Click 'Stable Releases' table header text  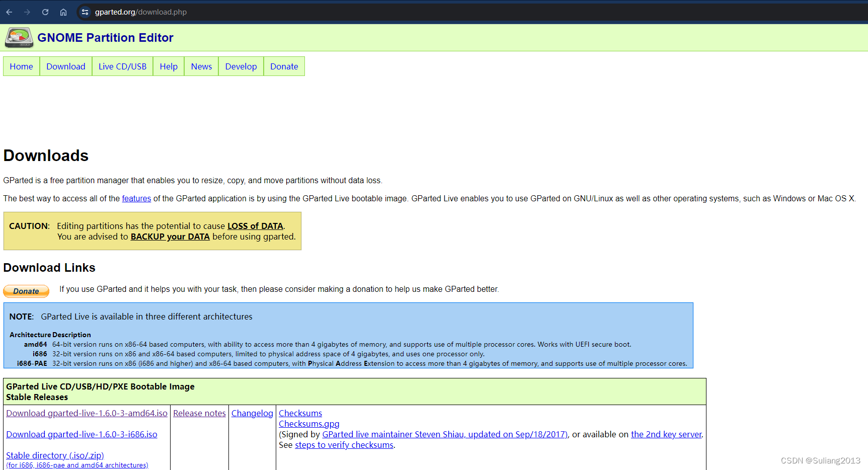(37, 397)
